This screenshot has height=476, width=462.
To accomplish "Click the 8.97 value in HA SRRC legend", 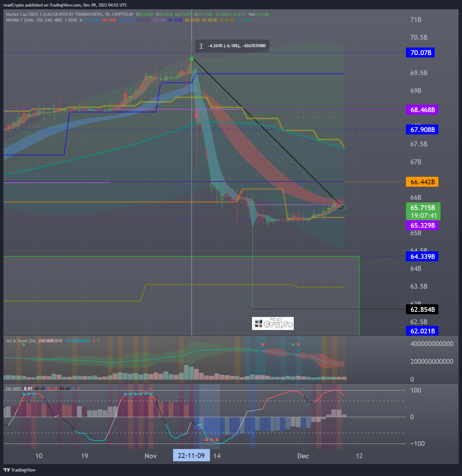I will coord(28,389).
